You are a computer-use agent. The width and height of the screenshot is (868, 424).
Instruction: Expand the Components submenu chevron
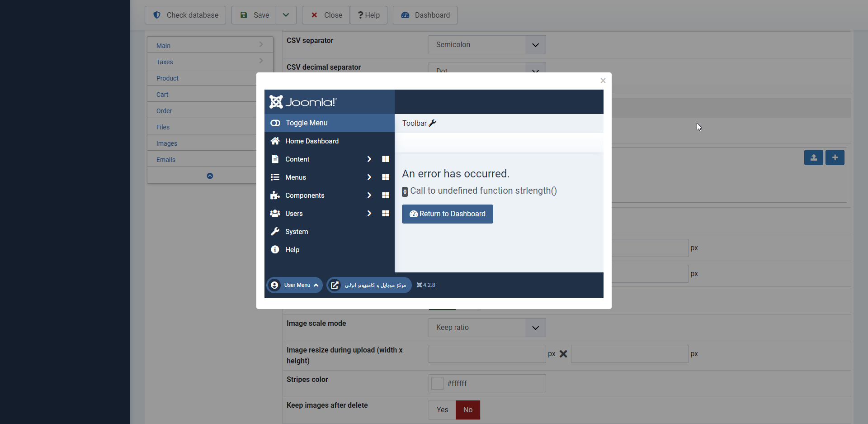pos(369,195)
